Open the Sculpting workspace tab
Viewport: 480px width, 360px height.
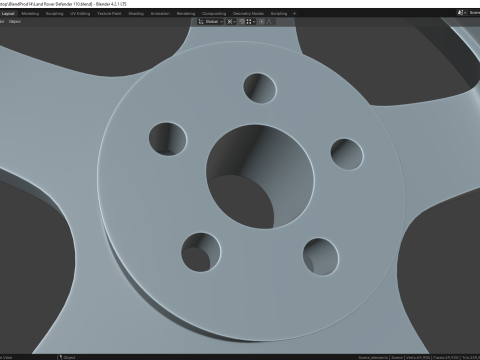(x=54, y=14)
